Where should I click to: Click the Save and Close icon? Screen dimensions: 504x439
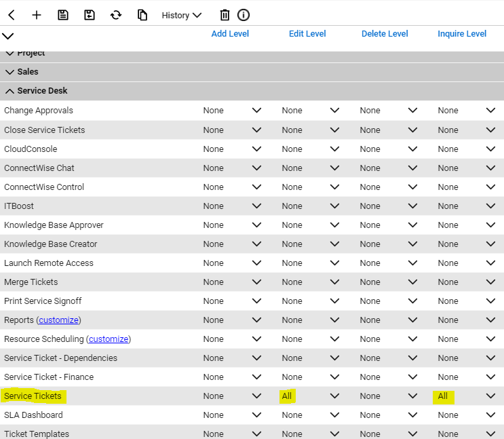tap(90, 15)
